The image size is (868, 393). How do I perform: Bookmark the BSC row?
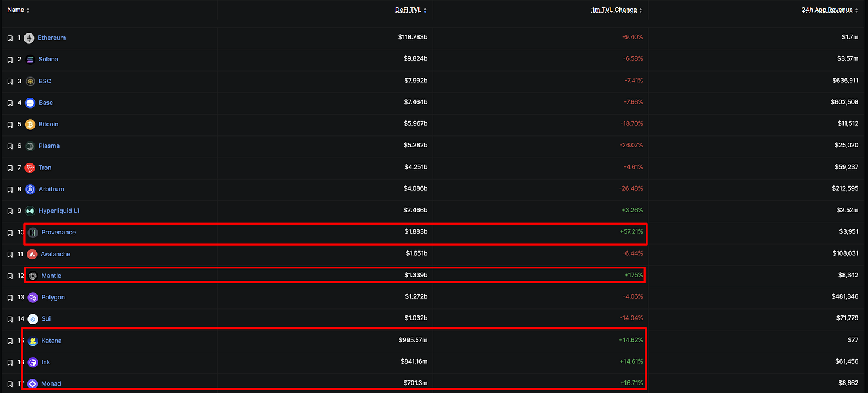click(10, 81)
